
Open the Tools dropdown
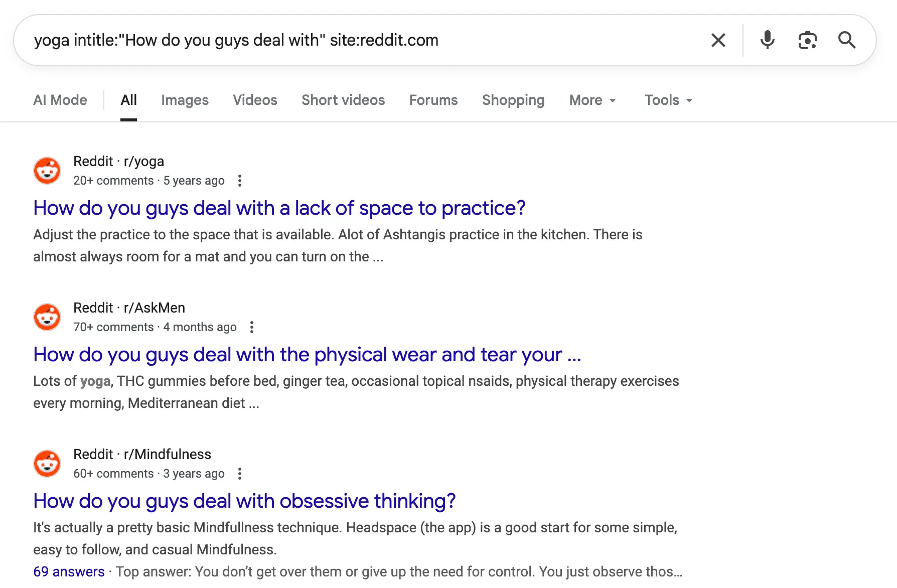point(668,100)
